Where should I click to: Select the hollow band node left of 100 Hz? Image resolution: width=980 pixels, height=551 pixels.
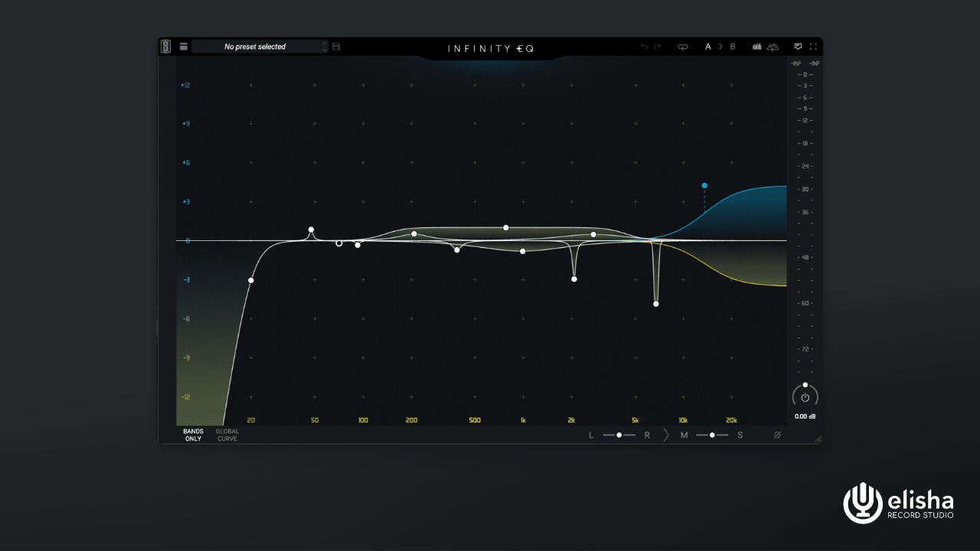(339, 243)
